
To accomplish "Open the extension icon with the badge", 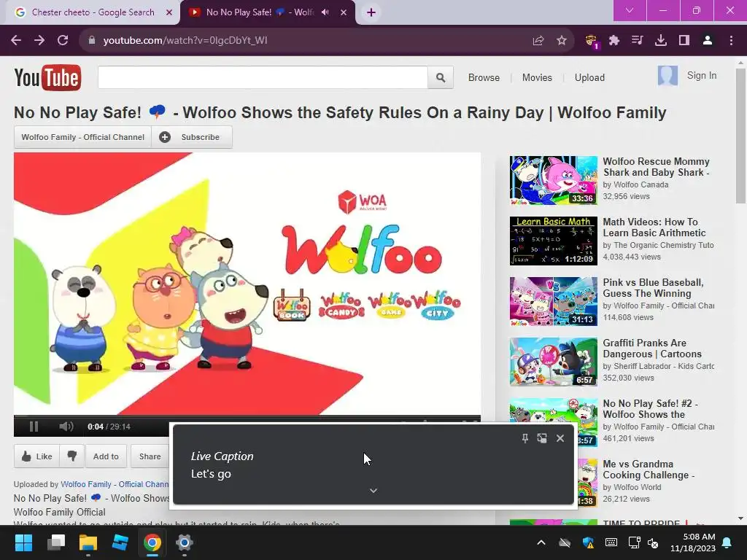I will [591, 41].
